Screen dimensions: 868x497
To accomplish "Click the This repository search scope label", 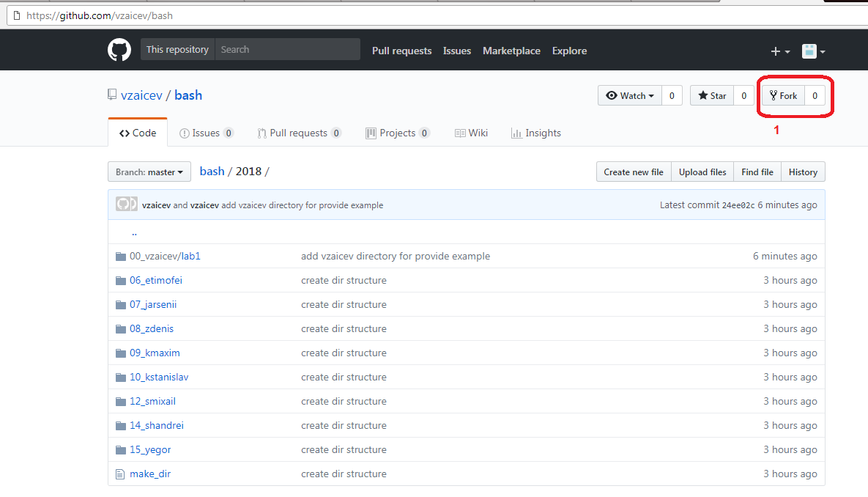I will 177,49.
